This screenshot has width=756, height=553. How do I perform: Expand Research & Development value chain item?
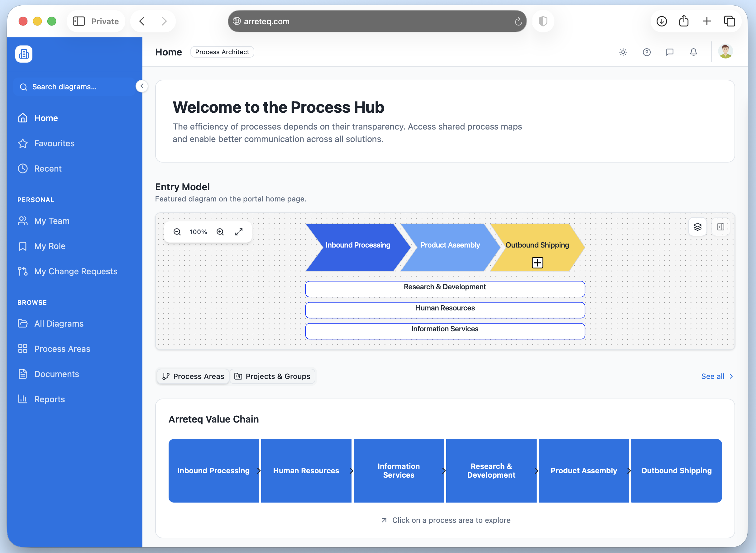536,470
